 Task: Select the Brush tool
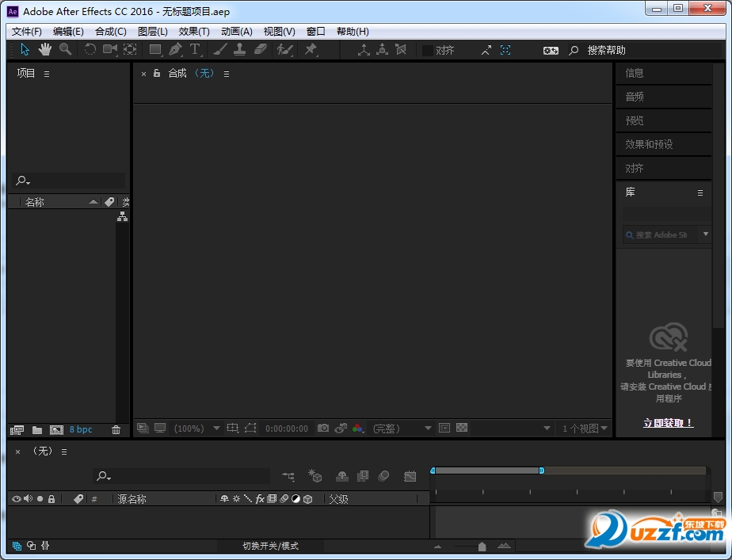220,49
